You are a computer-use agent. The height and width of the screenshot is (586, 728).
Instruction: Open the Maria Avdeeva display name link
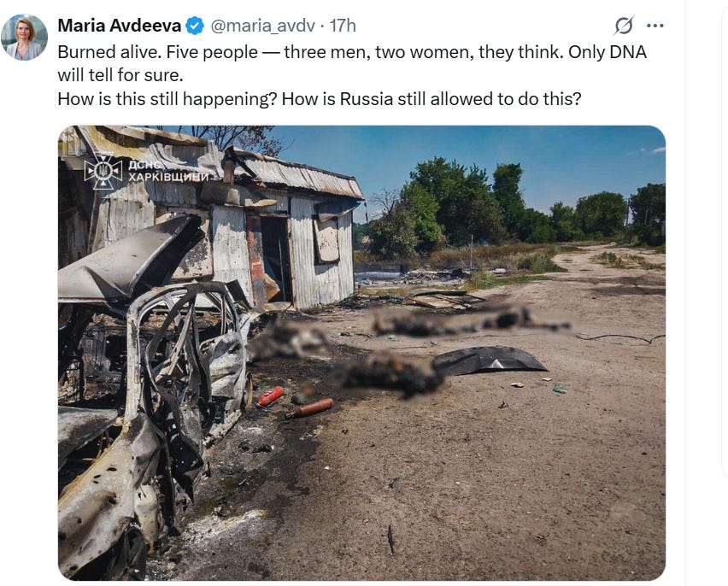(x=120, y=26)
